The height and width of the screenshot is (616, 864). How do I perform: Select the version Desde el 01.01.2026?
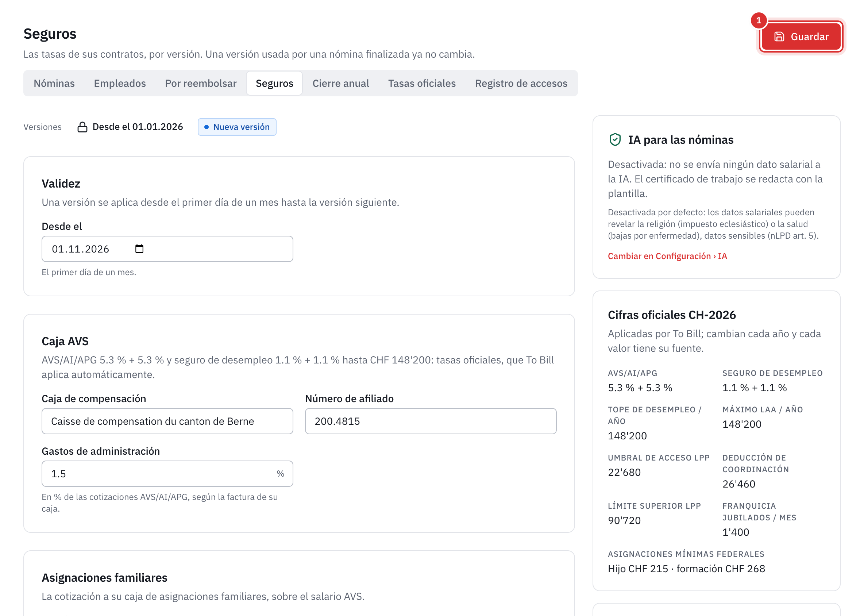click(130, 127)
